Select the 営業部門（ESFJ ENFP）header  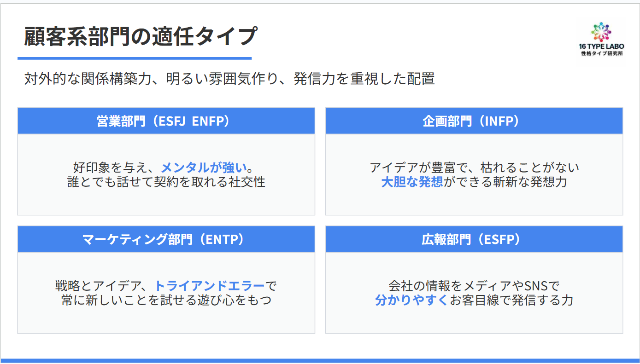click(166, 121)
